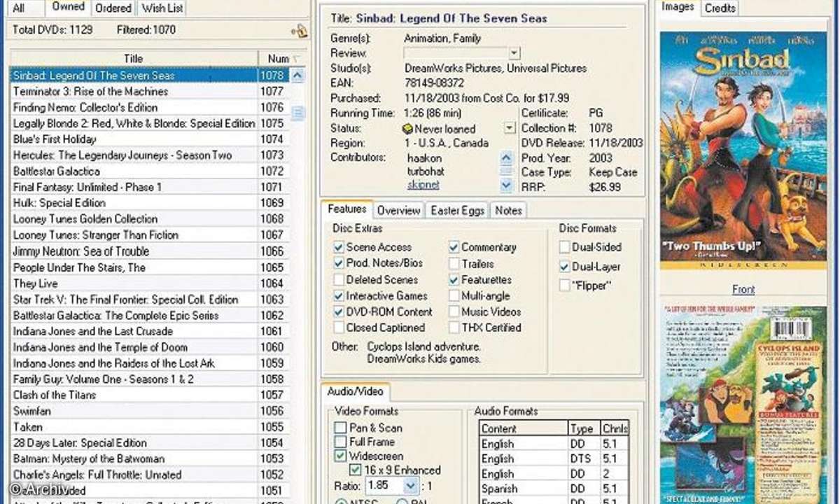Viewport: 840px width, 504px height.
Task: Toggle the Scene Access checkbox
Action: tap(339, 247)
